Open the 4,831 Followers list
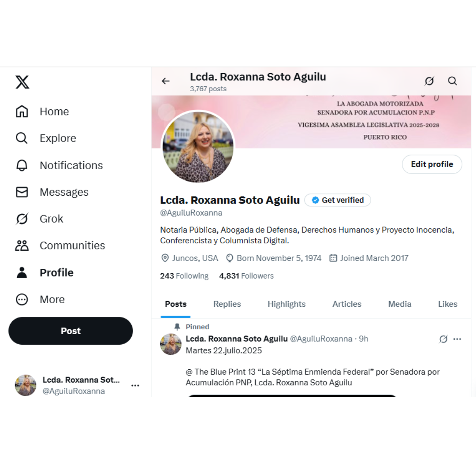The image size is (476, 476). pyautogui.click(x=246, y=275)
